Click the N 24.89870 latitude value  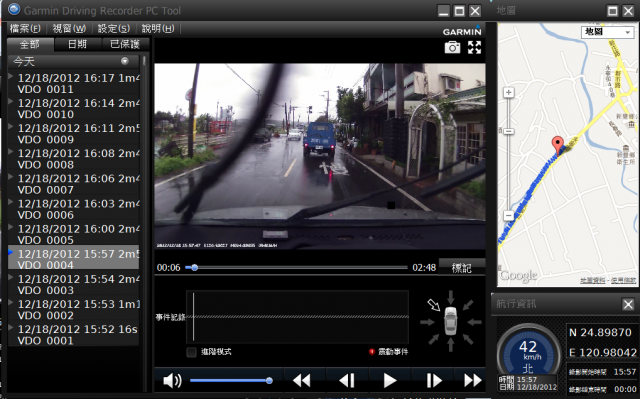pyautogui.click(x=600, y=332)
